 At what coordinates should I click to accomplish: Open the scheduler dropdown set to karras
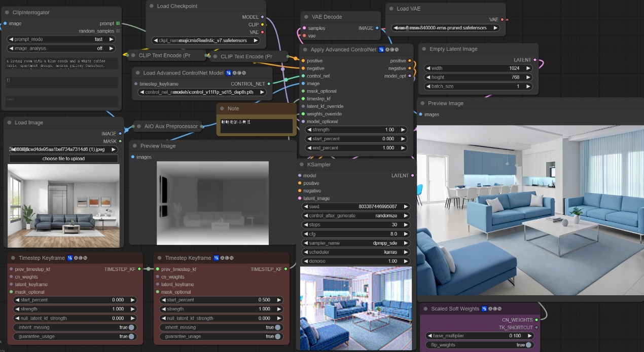(x=355, y=252)
